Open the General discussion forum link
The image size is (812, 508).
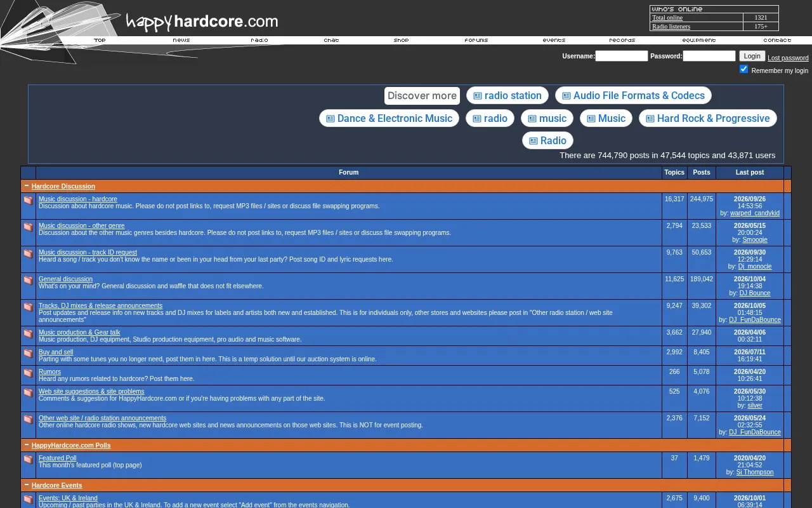65,279
